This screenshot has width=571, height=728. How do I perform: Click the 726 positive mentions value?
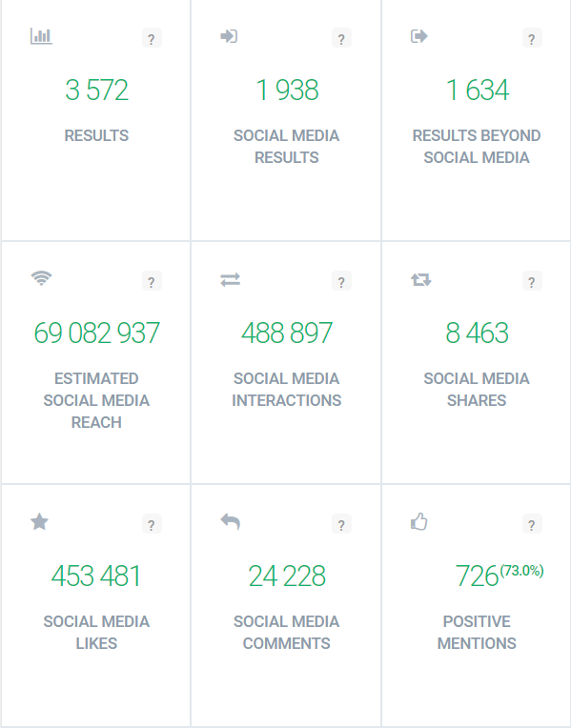[x=477, y=576]
